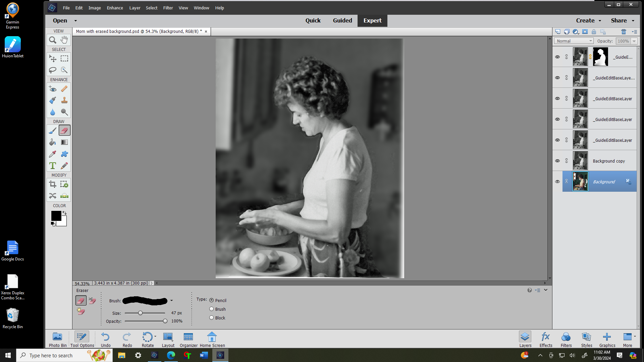Select the Eraser tool
644x362 pixels.
coord(64,130)
